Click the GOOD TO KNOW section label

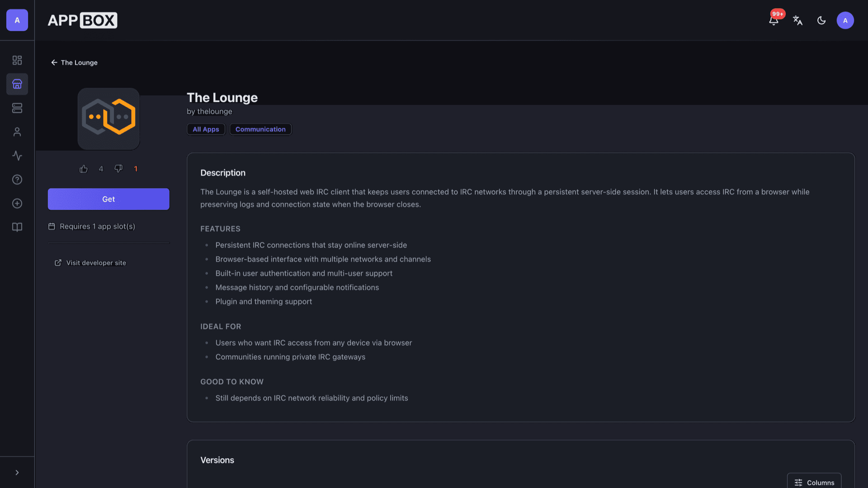pos(232,382)
